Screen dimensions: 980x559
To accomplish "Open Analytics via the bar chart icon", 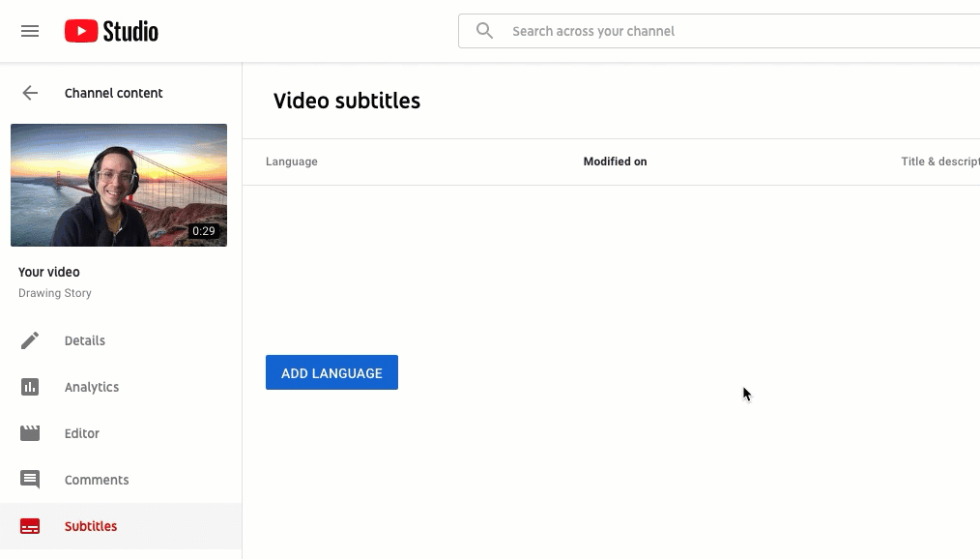I will pyautogui.click(x=30, y=387).
